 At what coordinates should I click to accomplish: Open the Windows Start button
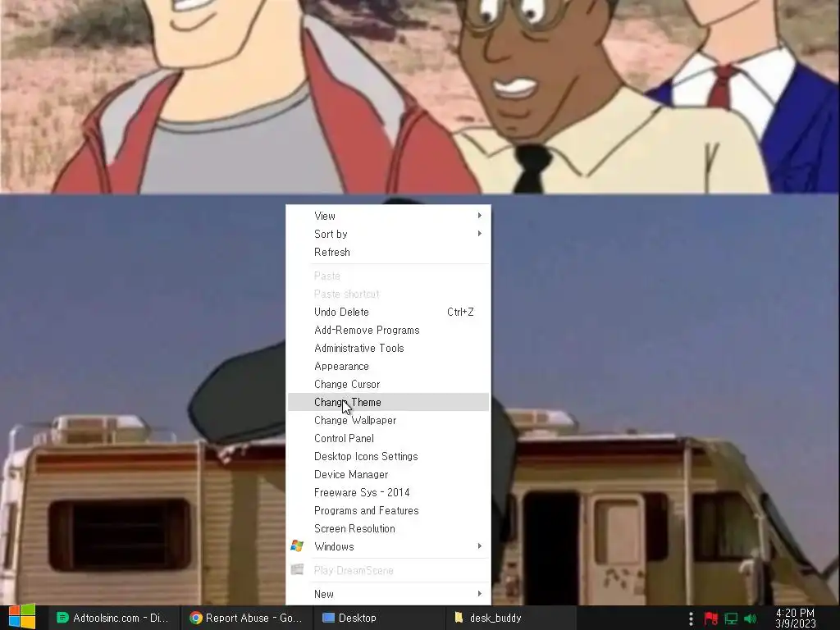22,617
